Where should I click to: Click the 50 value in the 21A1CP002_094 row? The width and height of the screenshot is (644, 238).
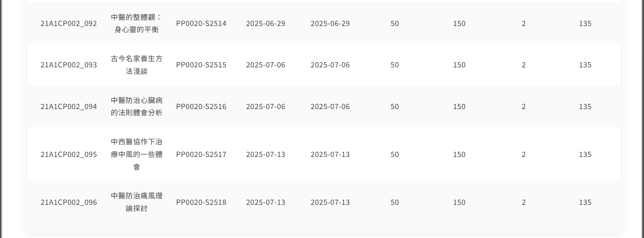pos(395,107)
